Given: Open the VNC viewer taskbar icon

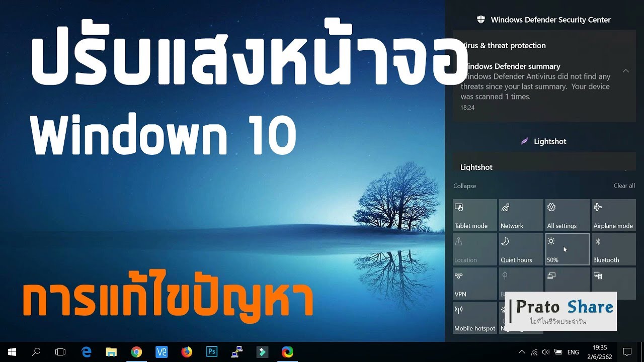Looking at the screenshot, I should [x=162, y=352].
